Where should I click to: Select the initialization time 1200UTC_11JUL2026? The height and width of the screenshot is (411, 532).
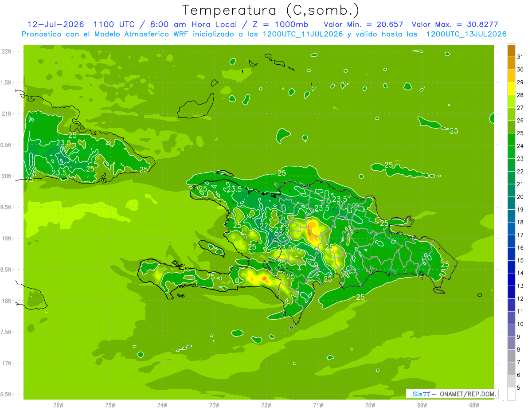(303, 34)
